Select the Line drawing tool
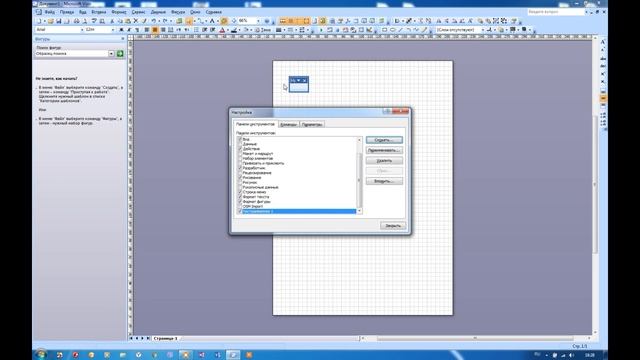Screen dimensions: 640x360 coord(400,30)
